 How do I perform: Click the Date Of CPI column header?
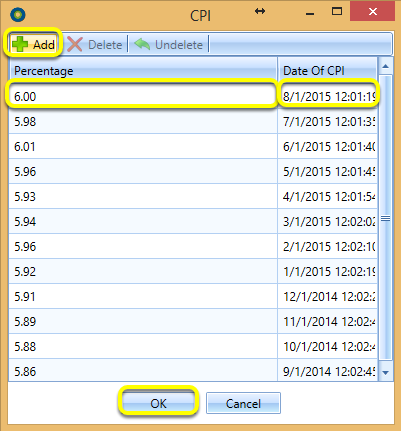327,71
